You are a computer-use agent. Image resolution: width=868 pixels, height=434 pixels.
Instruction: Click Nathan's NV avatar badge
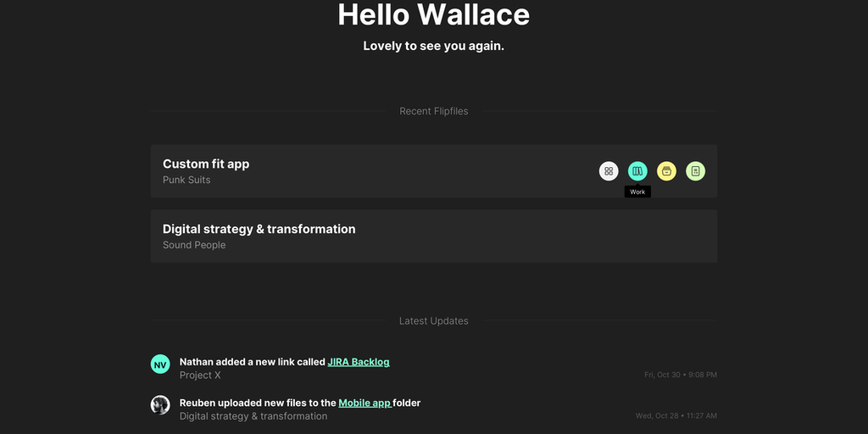point(160,364)
